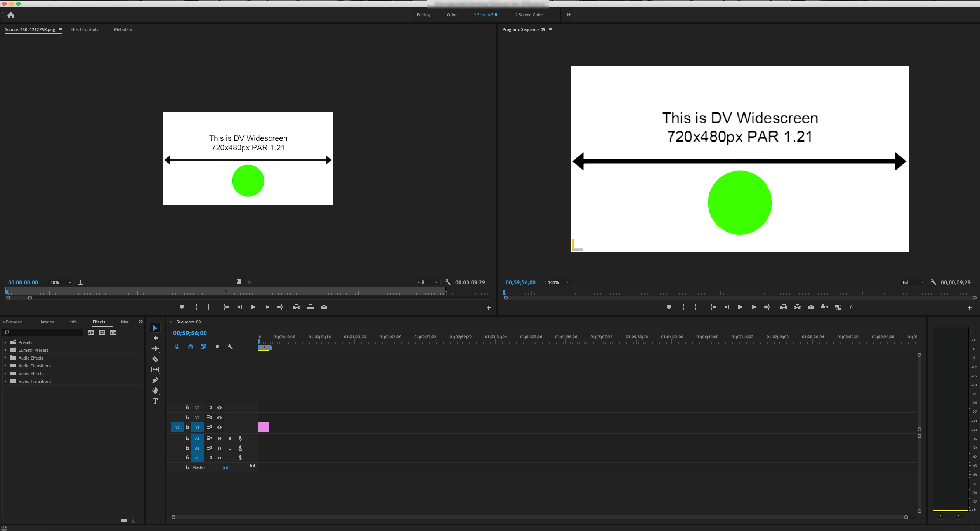The width and height of the screenshot is (980, 531).
Task: Toggle V1 track visibility eye icon
Action: (219, 426)
